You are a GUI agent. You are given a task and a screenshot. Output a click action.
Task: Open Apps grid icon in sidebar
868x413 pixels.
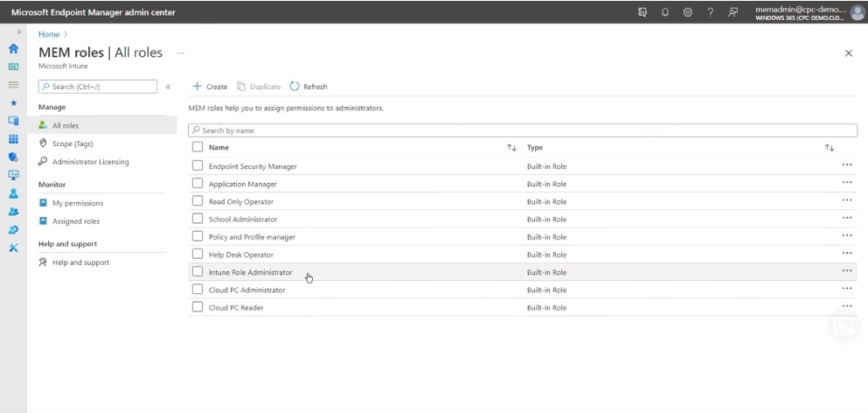[x=13, y=139]
